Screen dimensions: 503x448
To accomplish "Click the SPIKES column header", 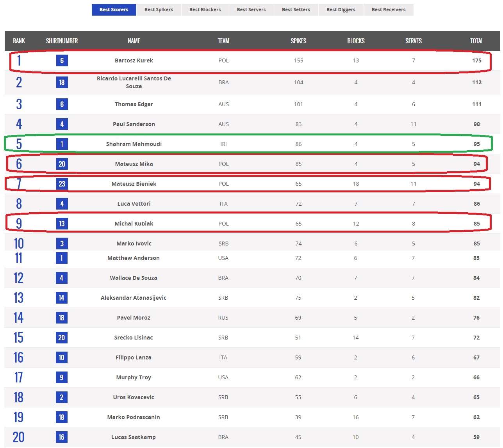I will point(298,41).
